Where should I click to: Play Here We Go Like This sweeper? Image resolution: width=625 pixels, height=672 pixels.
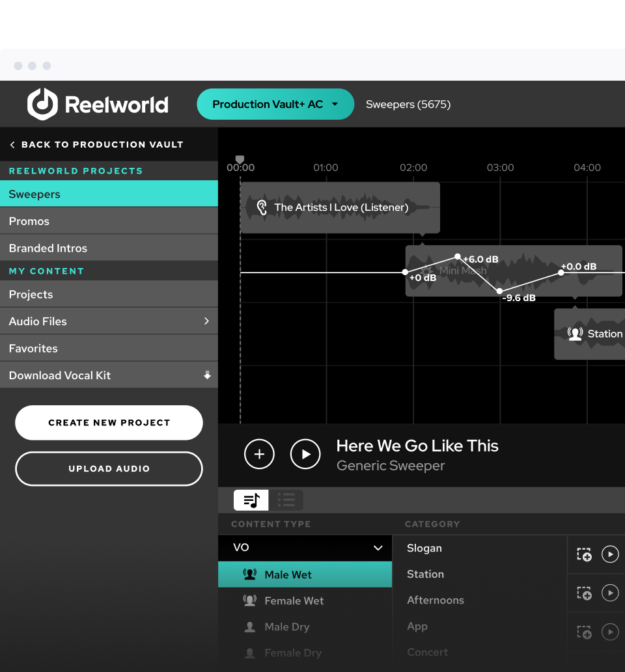point(305,454)
